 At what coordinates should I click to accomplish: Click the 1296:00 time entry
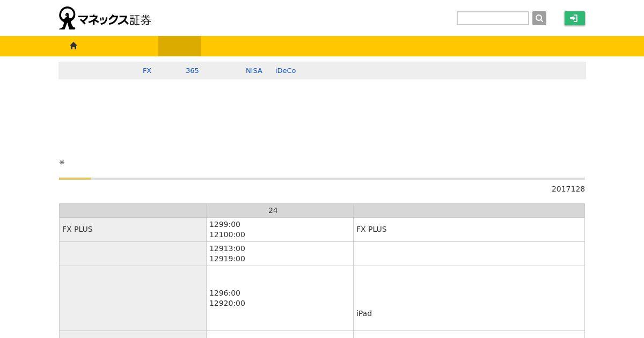tap(225, 293)
